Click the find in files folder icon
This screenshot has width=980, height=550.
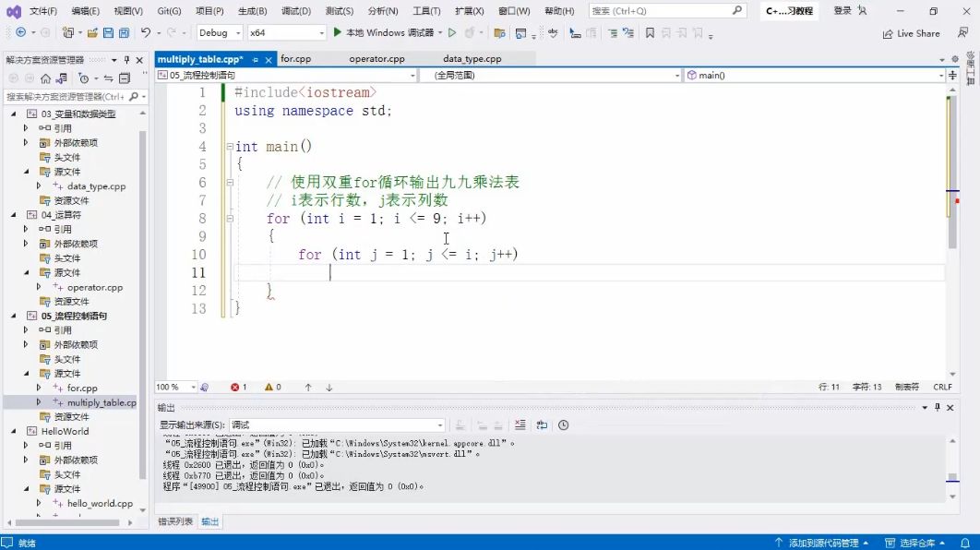499,33
